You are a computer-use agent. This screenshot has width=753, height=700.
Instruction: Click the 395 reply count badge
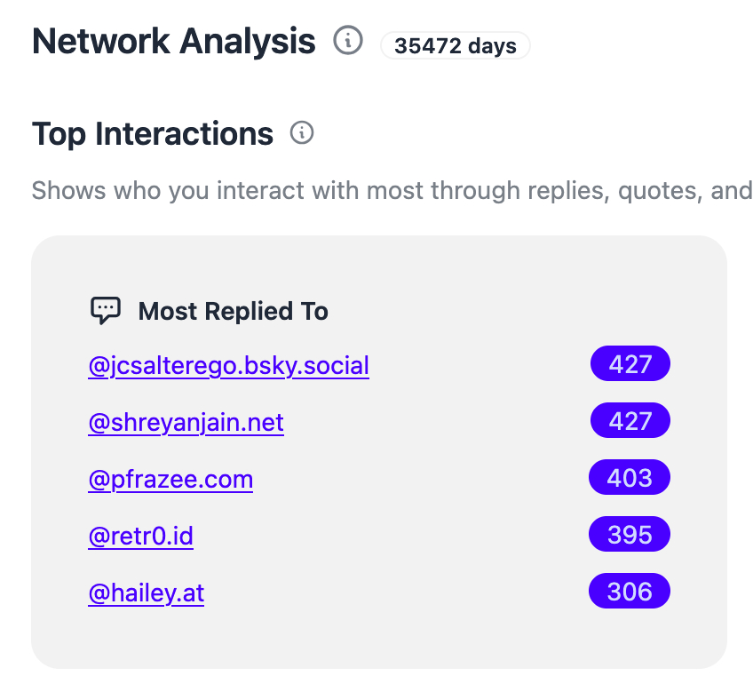(x=629, y=535)
